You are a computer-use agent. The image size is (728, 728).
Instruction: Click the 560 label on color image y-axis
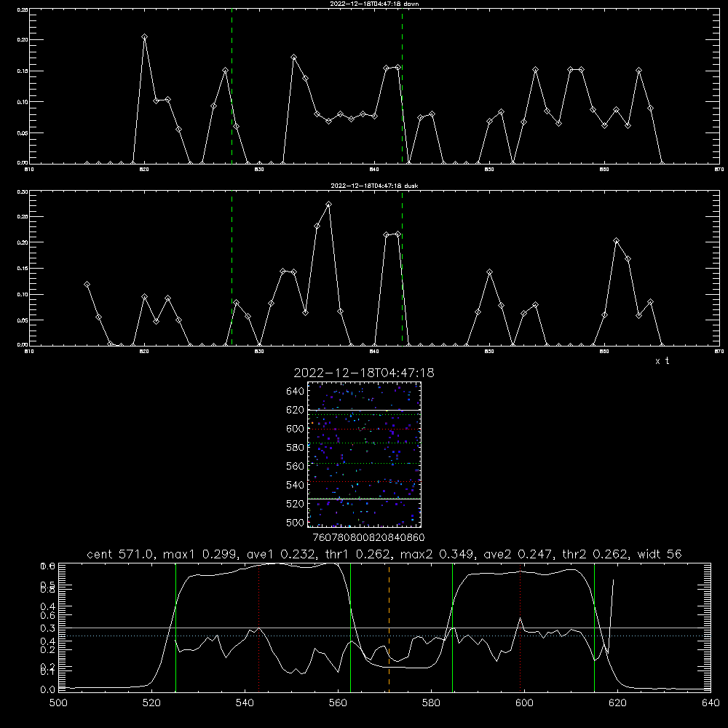click(296, 466)
